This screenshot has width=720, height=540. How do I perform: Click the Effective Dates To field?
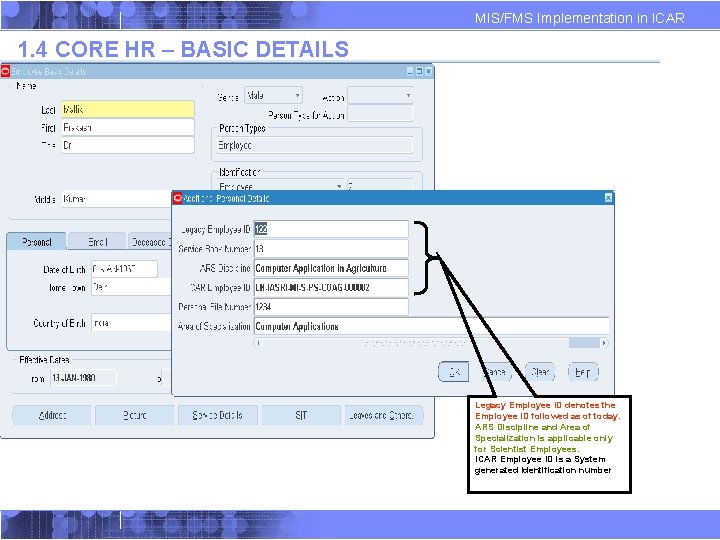[166, 378]
